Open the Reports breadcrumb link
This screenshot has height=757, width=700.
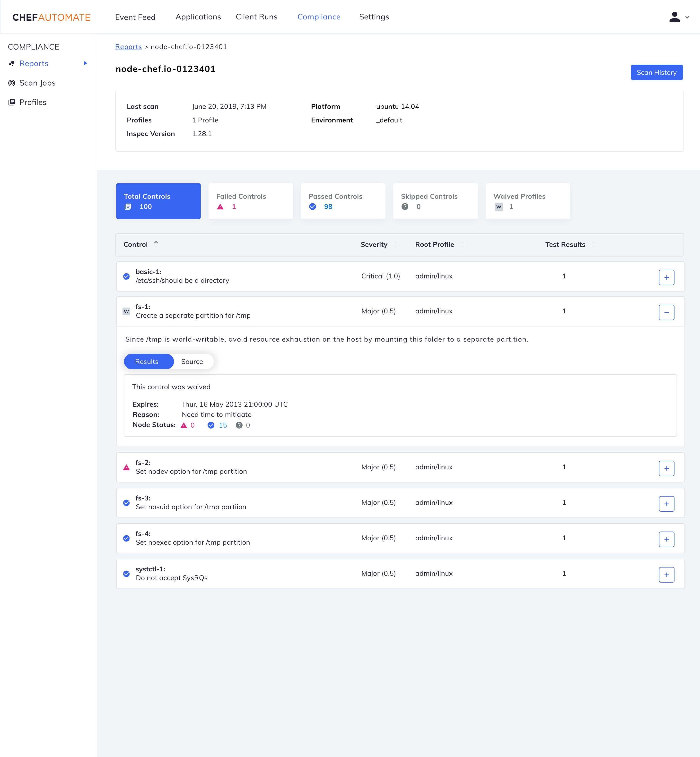tap(128, 47)
